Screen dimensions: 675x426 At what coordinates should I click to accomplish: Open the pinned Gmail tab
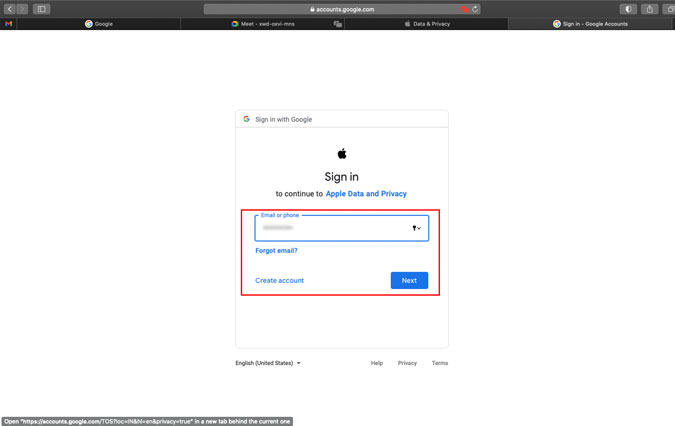[x=8, y=24]
